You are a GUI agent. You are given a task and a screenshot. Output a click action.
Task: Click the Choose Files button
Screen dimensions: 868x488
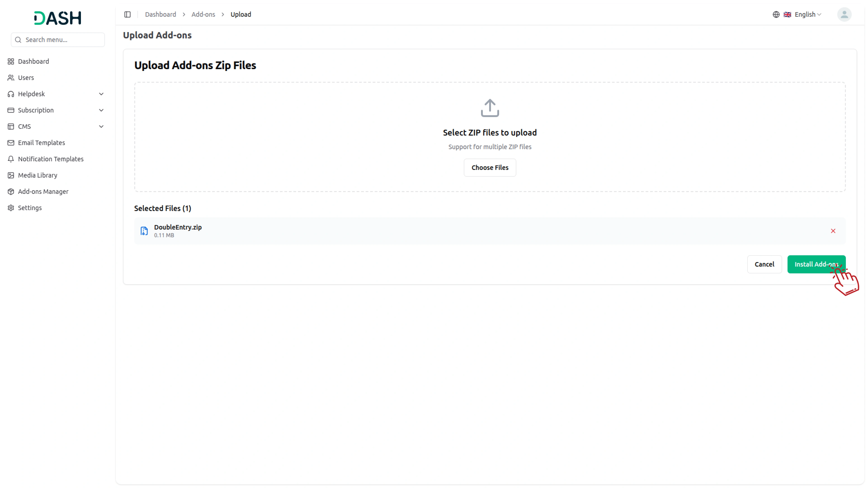490,168
